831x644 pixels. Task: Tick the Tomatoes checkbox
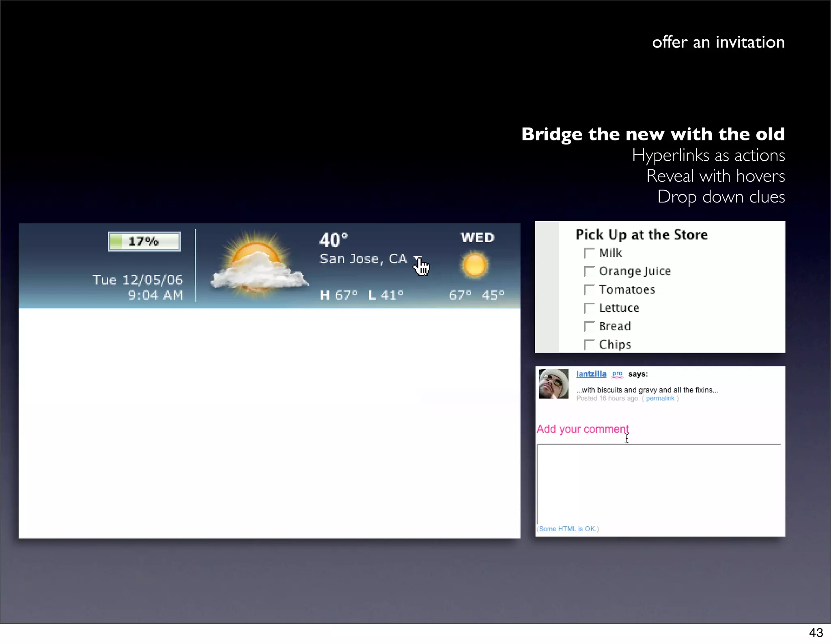point(589,290)
